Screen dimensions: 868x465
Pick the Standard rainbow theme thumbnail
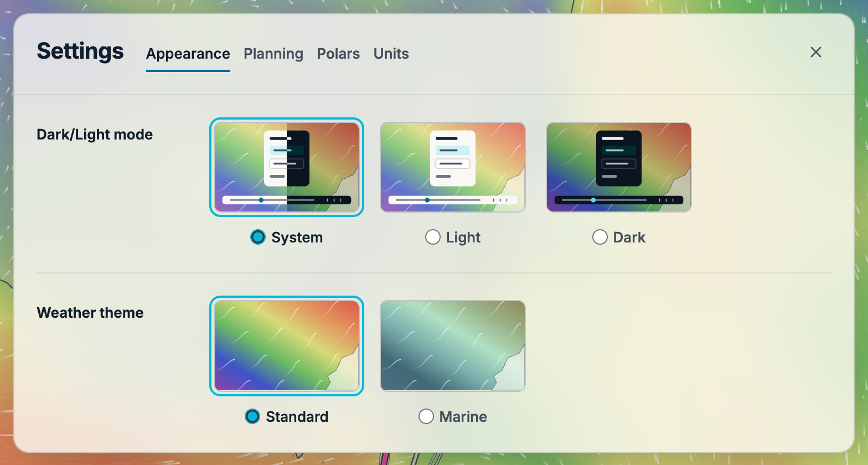pos(287,346)
